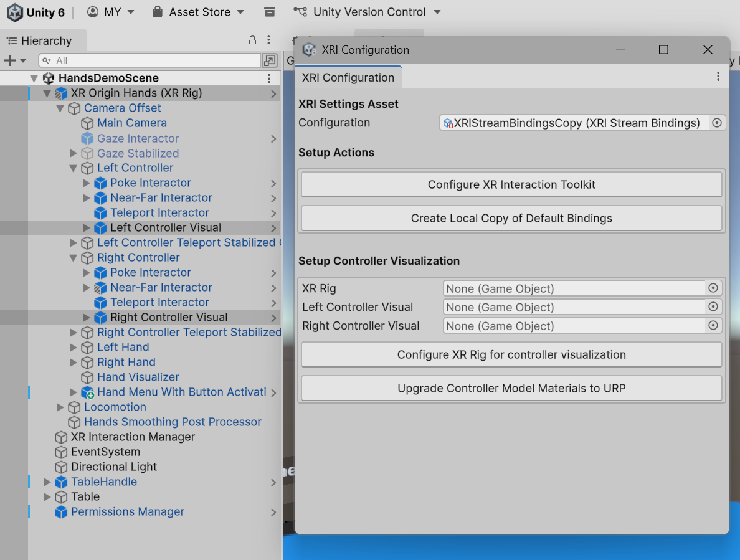Close the XRI Configuration window
This screenshot has height=560, width=740.
(x=708, y=50)
